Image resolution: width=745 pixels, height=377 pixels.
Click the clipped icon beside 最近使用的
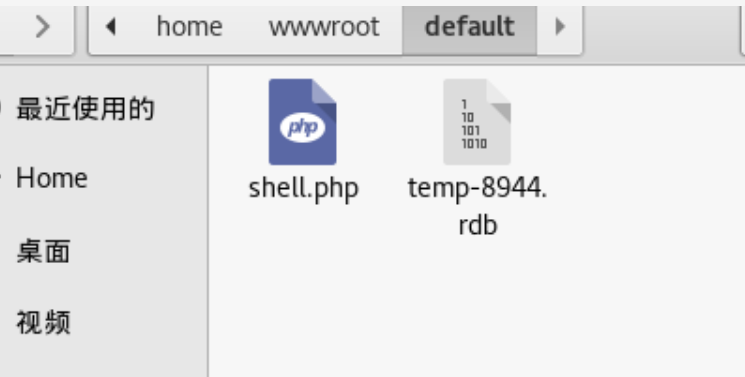[x=1, y=108]
